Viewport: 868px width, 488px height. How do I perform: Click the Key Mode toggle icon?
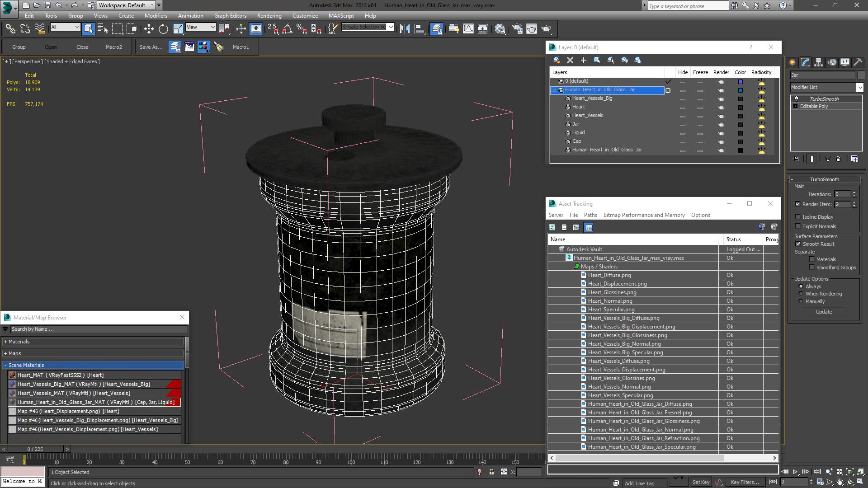[x=773, y=482]
